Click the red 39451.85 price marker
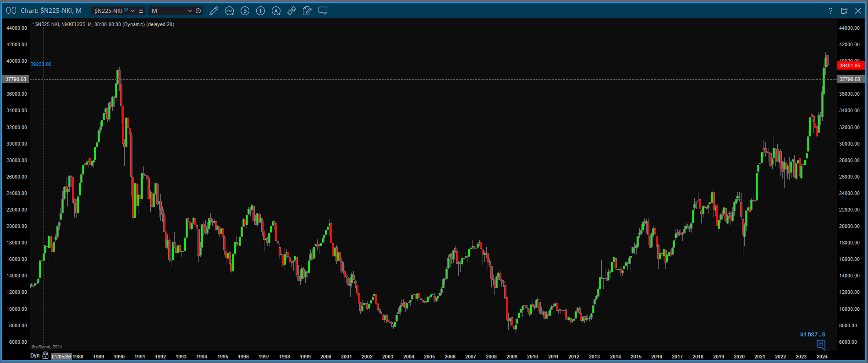 point(851,65)
